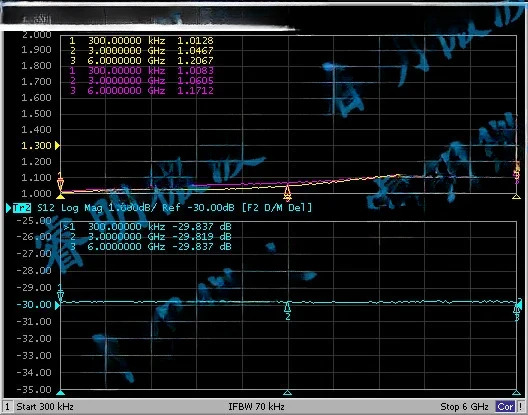Click the purple marker 1 readout 1.0083

pyautogui.click(x=195, y=71)
